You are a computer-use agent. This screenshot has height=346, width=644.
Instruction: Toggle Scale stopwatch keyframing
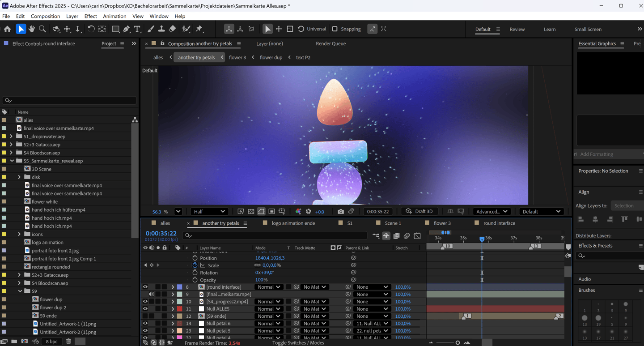tap(195, 265)
